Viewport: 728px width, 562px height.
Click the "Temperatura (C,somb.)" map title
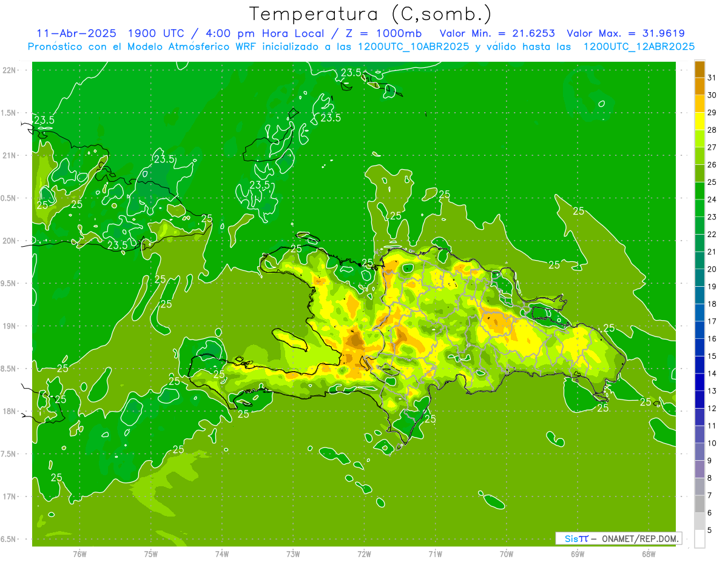click(370, 13)
